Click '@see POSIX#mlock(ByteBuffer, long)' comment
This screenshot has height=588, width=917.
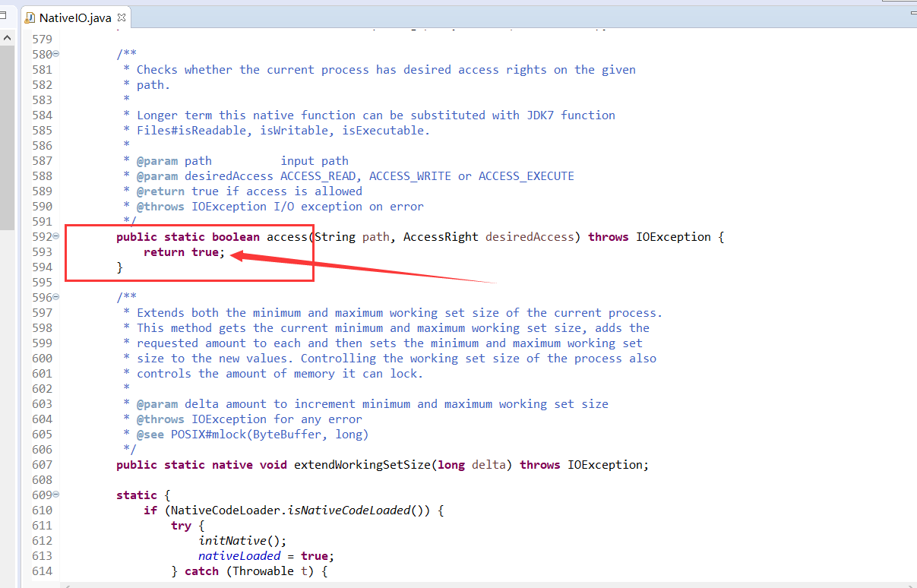[252, 434]
